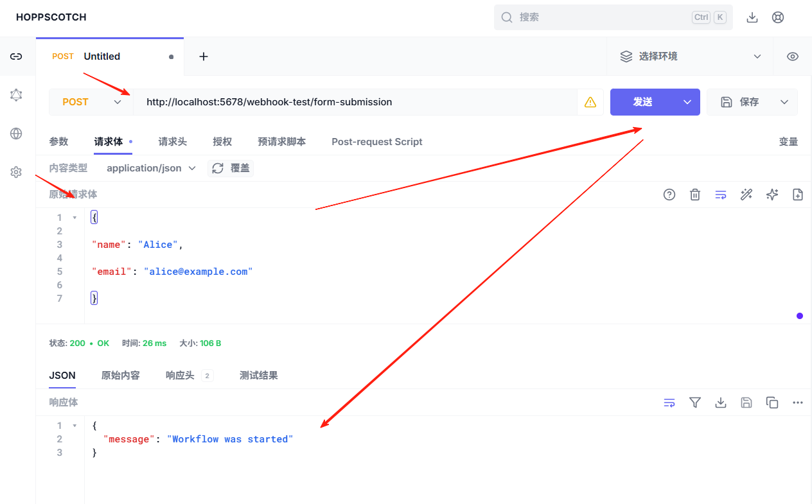Select the 原始内容 raw response tab

121,376
